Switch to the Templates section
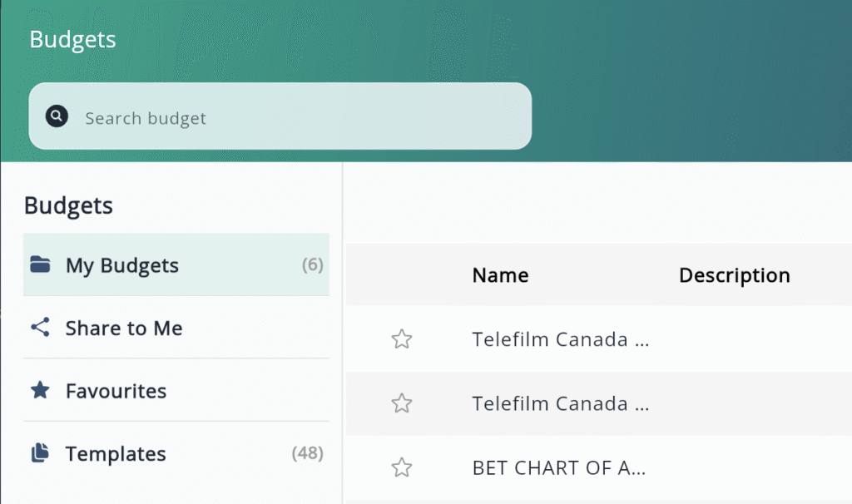 (x=116, y=454)
